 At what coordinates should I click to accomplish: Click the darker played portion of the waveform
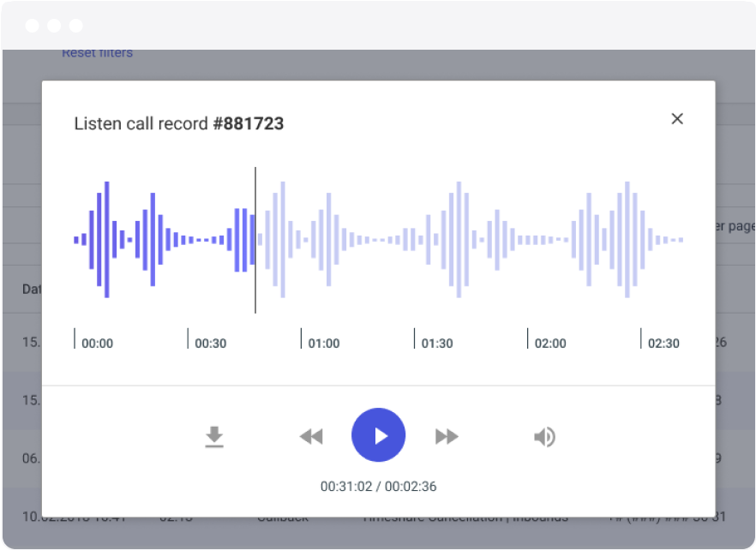click(x=154, y=240)
